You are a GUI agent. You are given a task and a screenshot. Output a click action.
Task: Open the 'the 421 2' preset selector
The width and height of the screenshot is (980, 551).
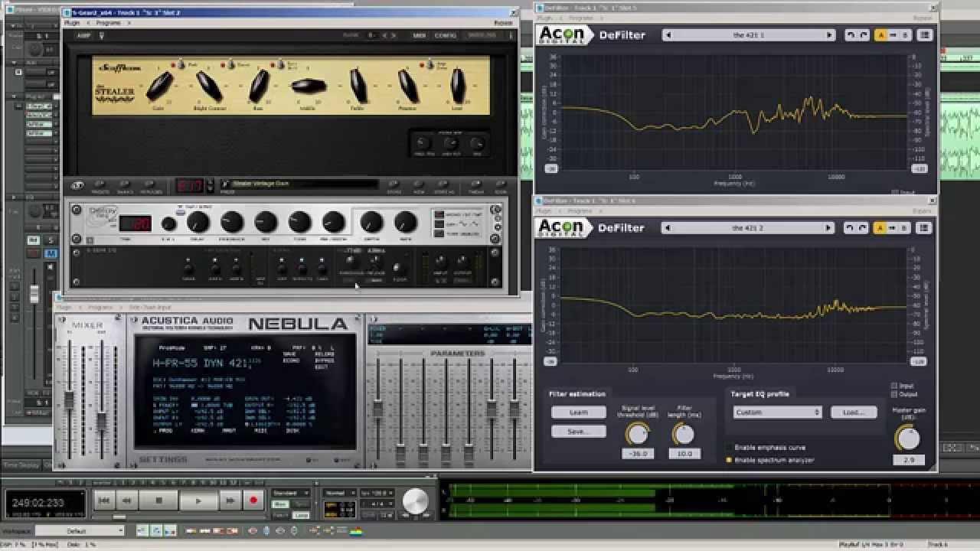coord(748,228)
